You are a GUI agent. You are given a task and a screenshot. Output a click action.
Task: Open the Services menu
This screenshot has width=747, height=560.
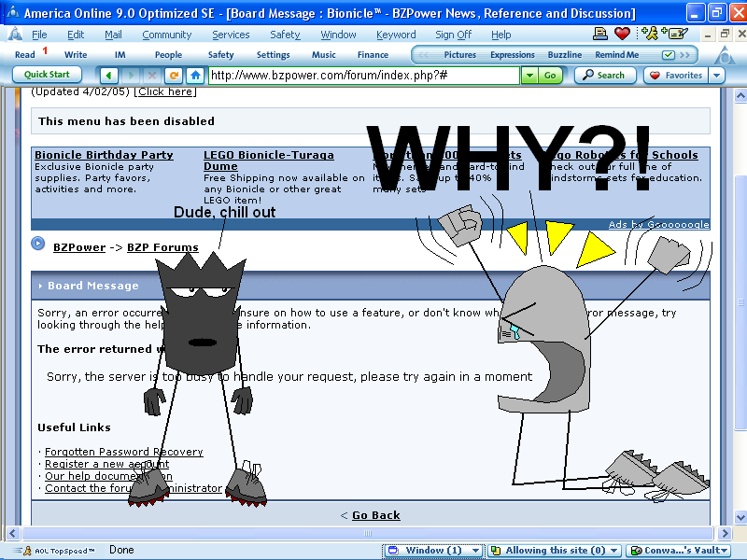231,35
